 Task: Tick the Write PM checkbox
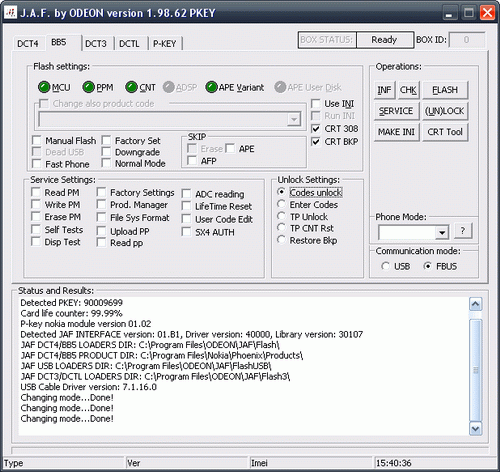pyautogui.click(x=36, y=204)
